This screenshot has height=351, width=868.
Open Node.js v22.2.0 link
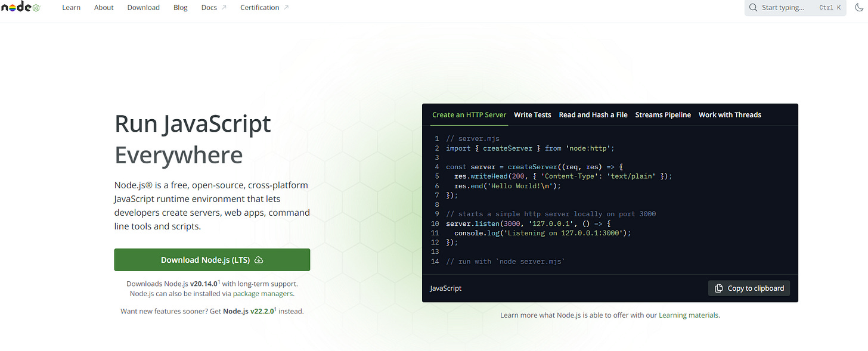(249, 311)
